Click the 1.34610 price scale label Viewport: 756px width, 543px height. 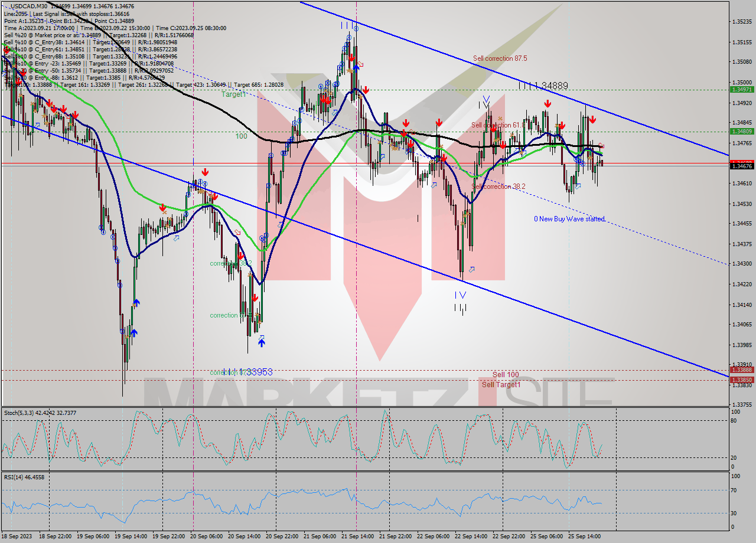point(742,184)
